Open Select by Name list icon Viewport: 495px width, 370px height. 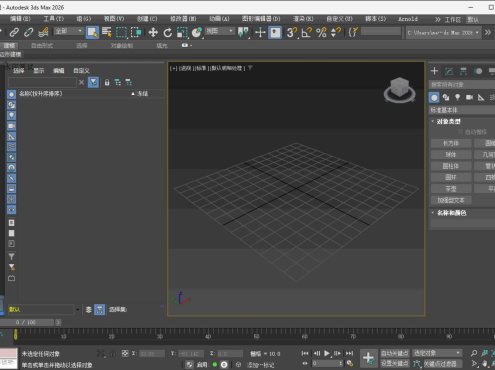pyautogui.click(x=107, y=32)
